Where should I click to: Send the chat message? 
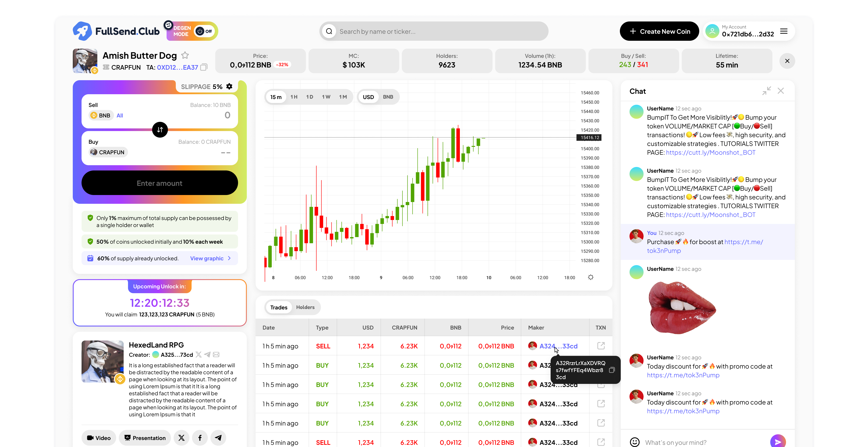pyautogui.click(x=778, y=442)
